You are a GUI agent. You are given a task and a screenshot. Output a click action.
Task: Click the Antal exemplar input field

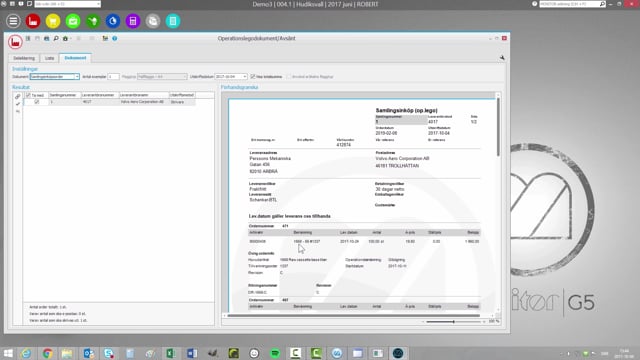pos(113,77)
